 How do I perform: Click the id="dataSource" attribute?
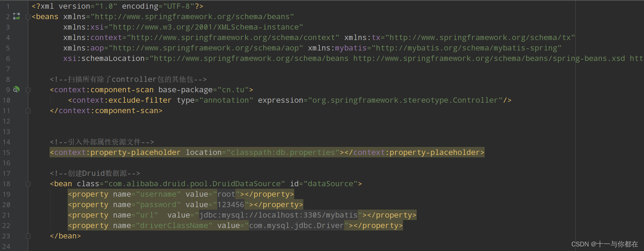tap(324, 184)
